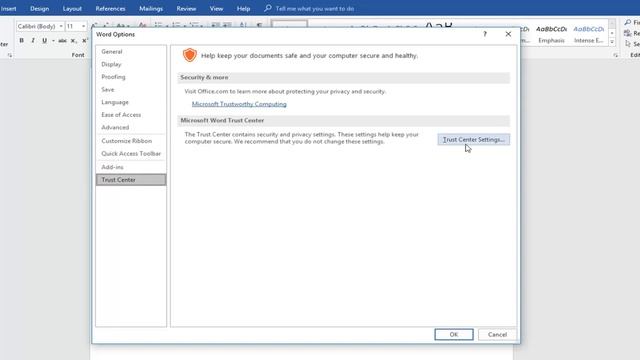Switch to the Layout ribbon tab
Viewport: 640px width, 360px height.
pos(72,9)
